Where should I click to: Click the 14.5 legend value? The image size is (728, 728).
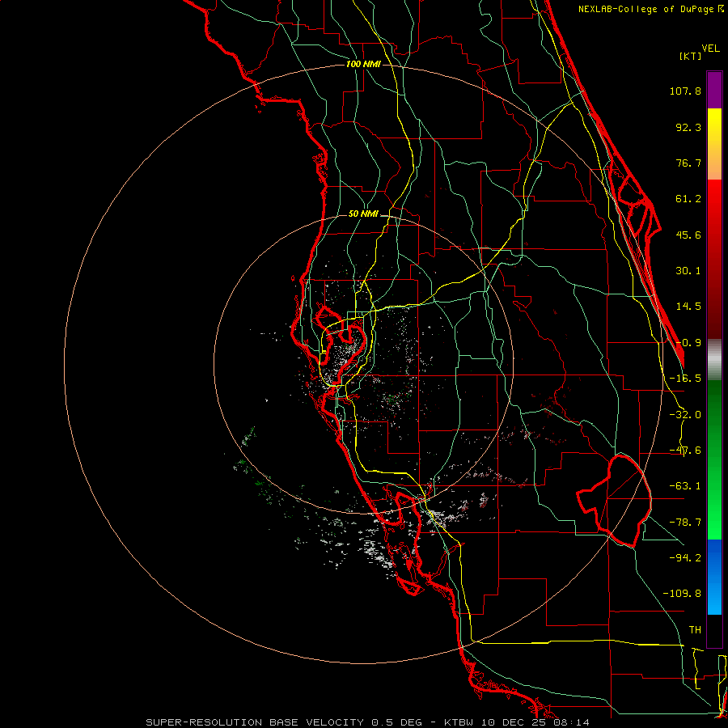tap(688, 307)
